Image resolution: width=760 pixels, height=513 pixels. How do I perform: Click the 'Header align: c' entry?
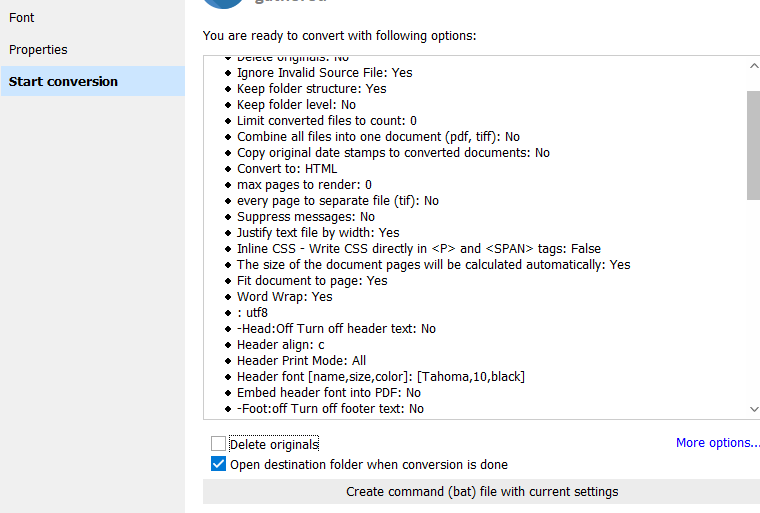280,344
